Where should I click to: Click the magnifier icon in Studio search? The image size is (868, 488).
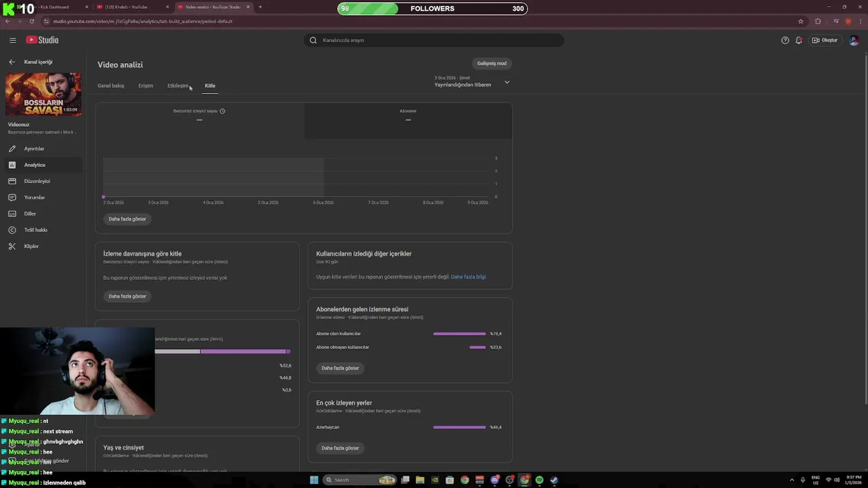coord(313,40)
